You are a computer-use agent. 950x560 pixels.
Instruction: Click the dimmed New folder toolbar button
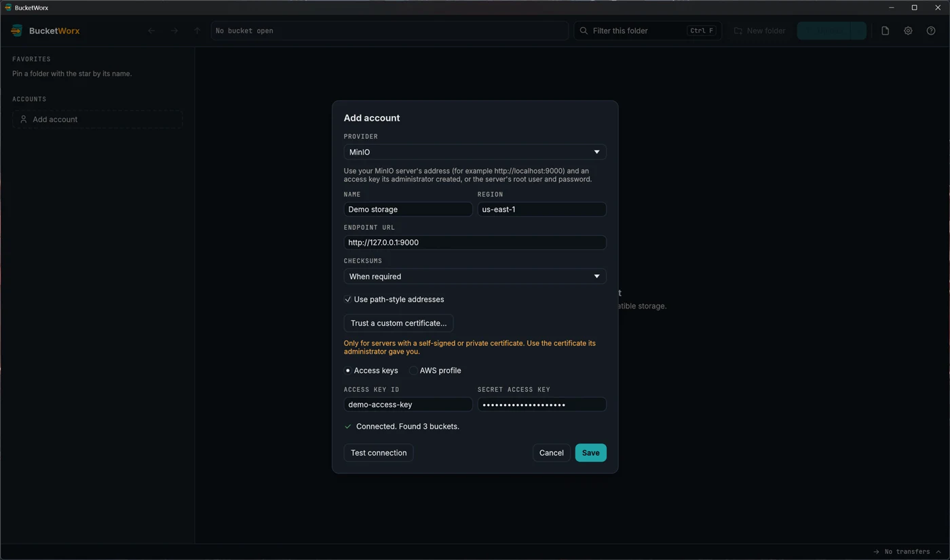759,31
